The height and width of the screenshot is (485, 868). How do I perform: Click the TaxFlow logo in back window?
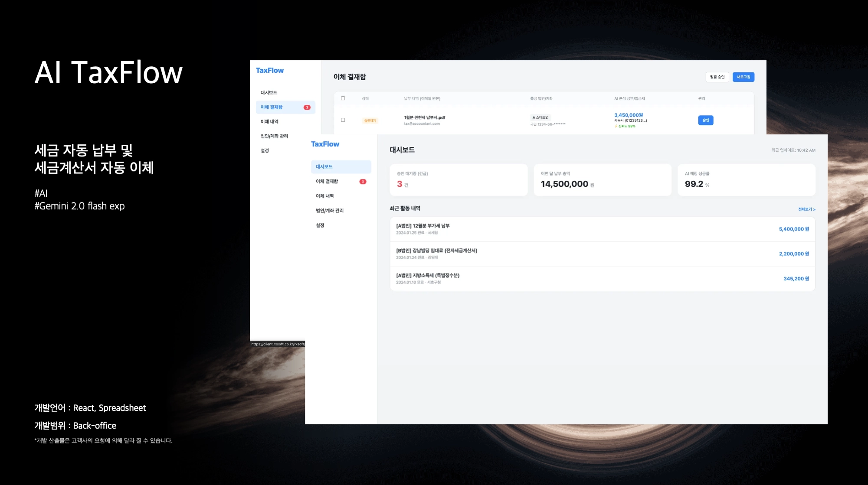click(x=269, y=70)
